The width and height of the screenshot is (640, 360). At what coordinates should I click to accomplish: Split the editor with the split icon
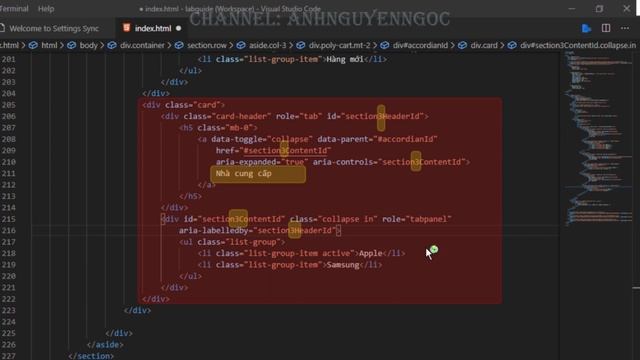click(606, 28)
